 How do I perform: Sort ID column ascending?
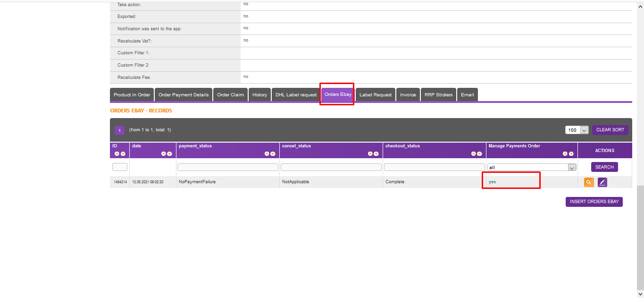coord(117,153)
